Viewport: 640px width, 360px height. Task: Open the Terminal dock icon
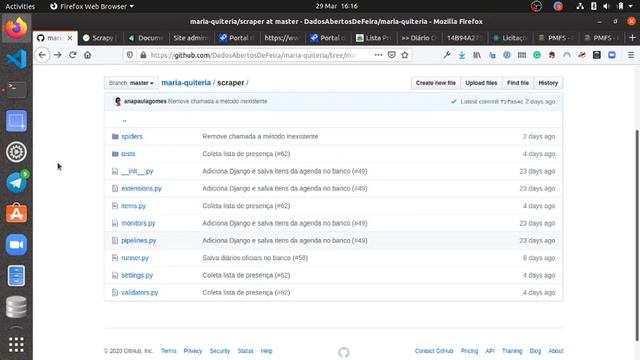[x=16, y=90]
